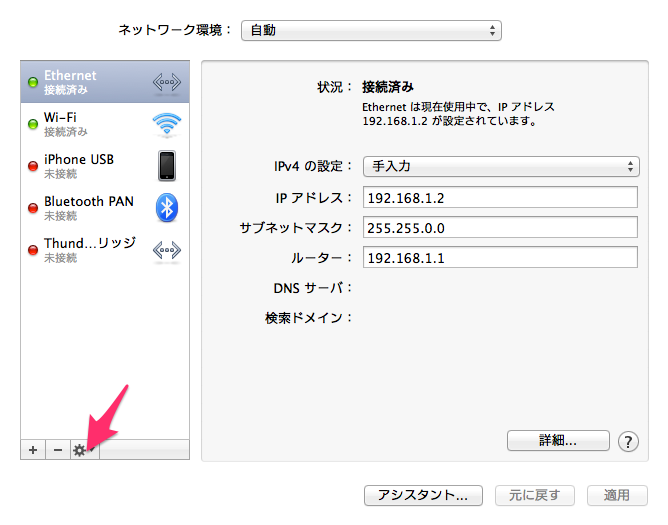Click the サブネットマスク label

(x=296, y=228)
